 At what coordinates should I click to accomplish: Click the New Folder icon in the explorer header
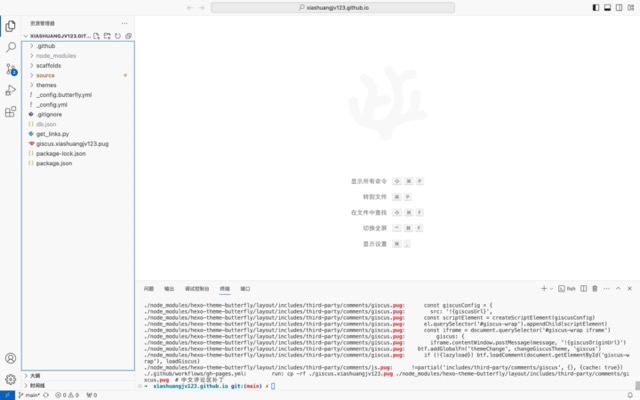point(107,36)
